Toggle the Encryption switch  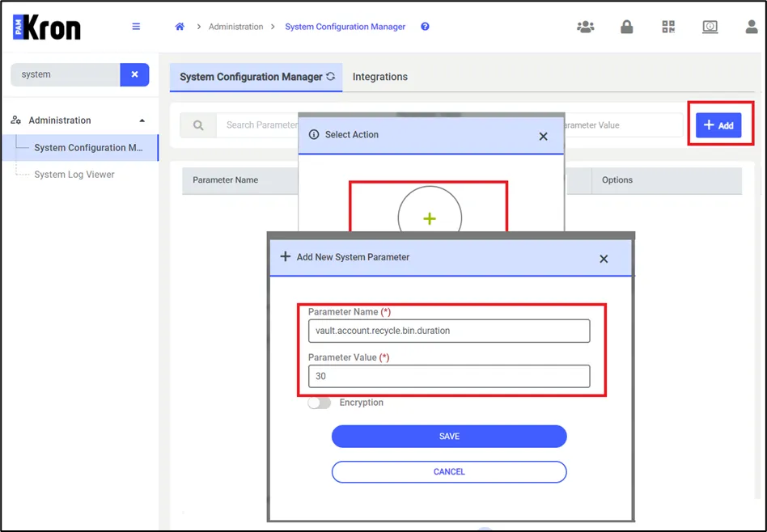click(320, 403)
